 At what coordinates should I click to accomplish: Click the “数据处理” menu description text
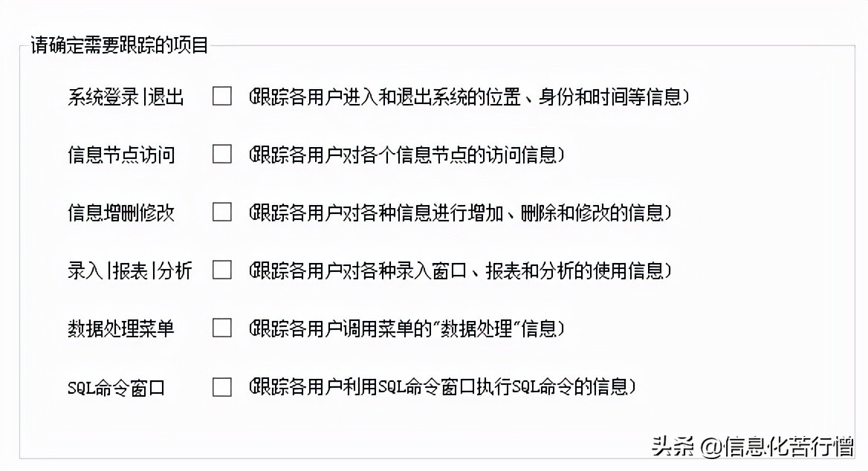point(407,328)
